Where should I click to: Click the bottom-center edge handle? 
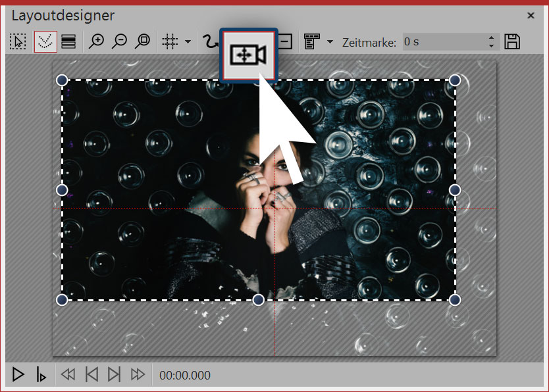pos(259,300)
